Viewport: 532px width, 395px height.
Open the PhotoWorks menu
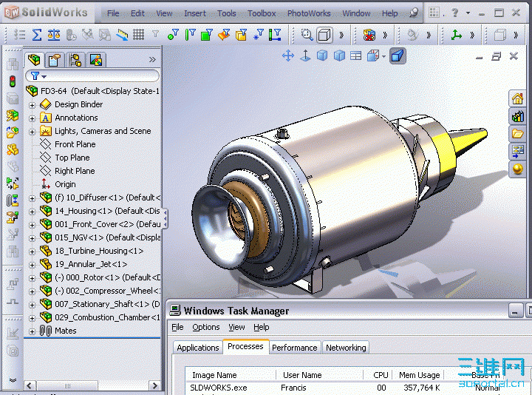(x=309, y=13)
